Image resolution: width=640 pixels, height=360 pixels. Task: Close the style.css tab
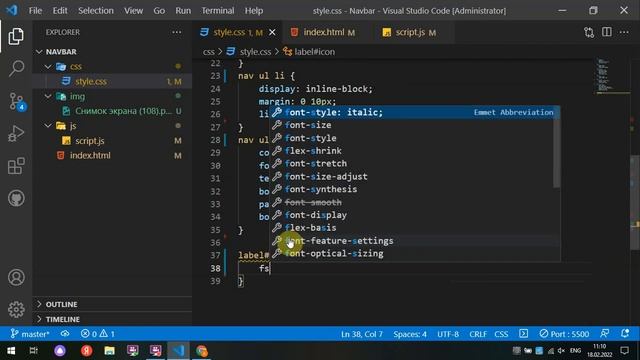pyautogui.click(x=272, y=32)
